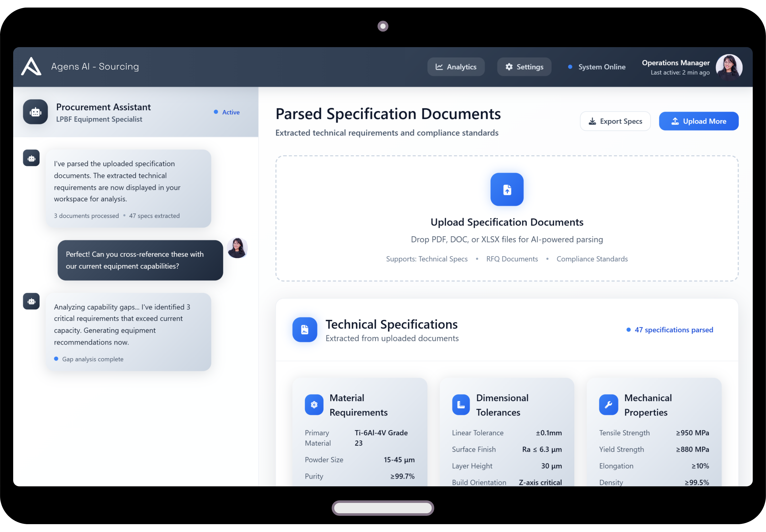Viewport: 766px width, 532px height.
Task: Click the Material Requirements atom icon
Action: point(314,405)
